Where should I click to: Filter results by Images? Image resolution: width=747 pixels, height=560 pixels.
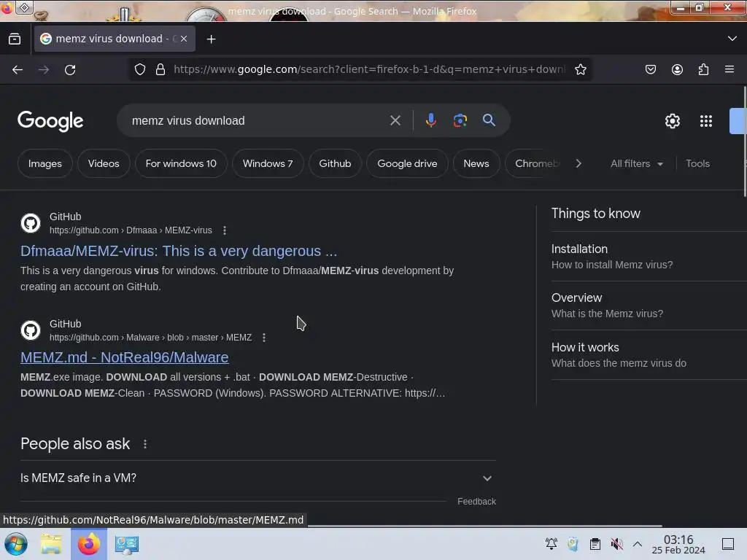[44, 163]
